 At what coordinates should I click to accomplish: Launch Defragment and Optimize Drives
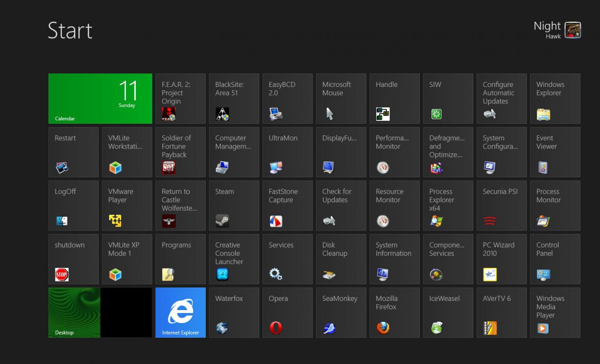click(448, 152)
